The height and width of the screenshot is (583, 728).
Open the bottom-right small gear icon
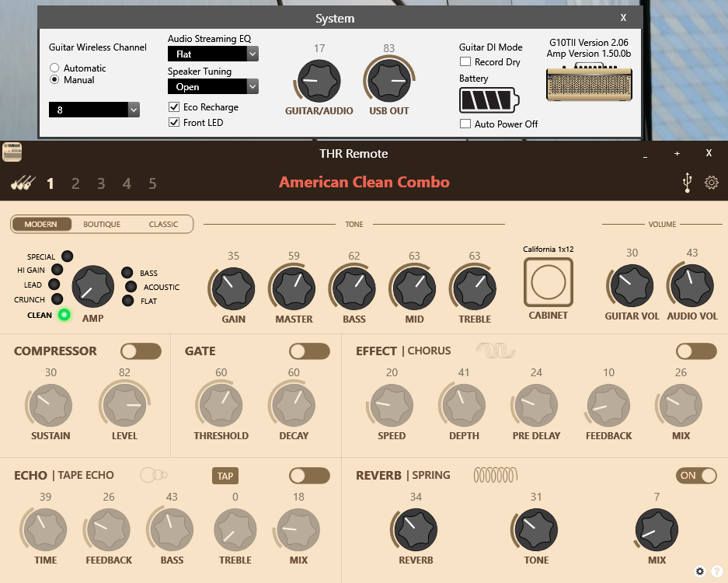pyautogui.click(x=700, y=571)
